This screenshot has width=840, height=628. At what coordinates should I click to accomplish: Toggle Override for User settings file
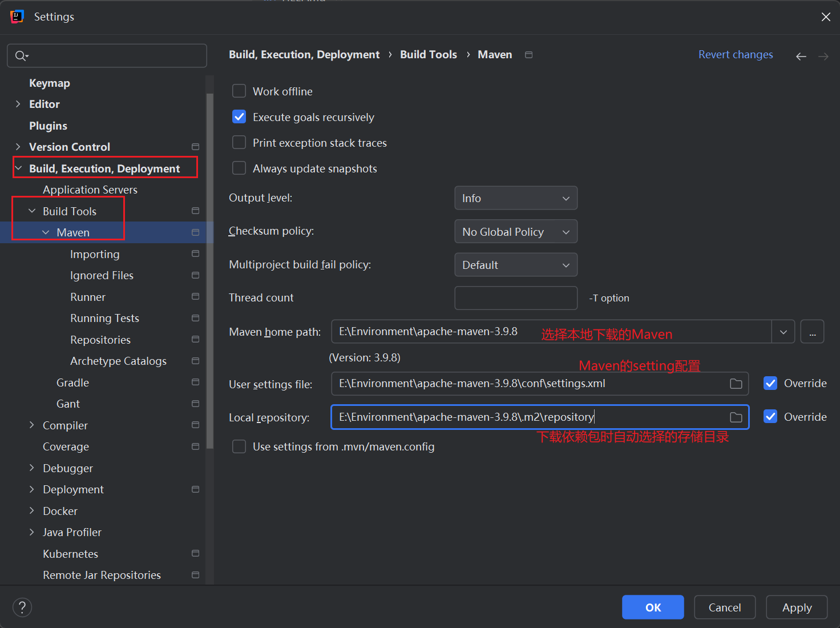pos(770,384)
